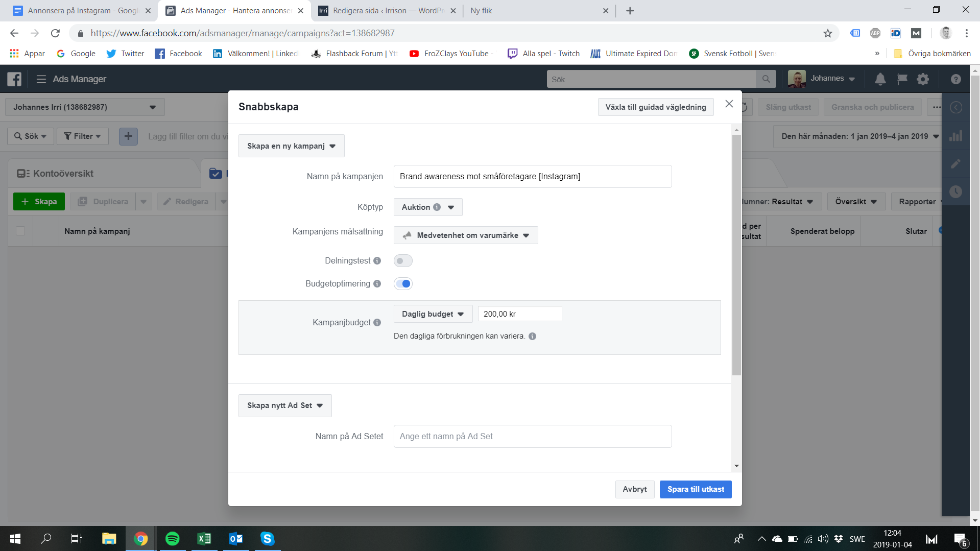Click the Avbryt button
980x551 pixels.
(x=634, y=489)
